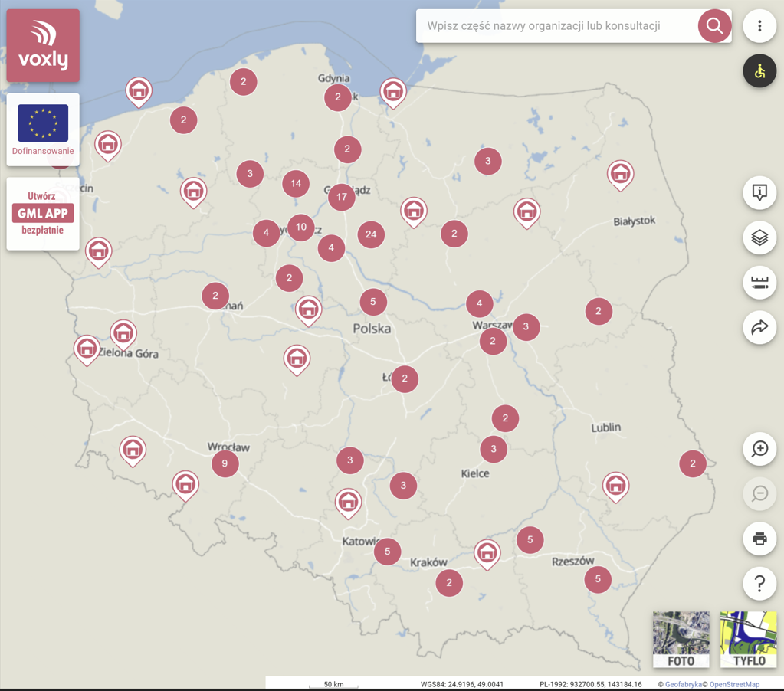Open the Geofabryka attribution link
784x691 pixels.
[682, 684]
